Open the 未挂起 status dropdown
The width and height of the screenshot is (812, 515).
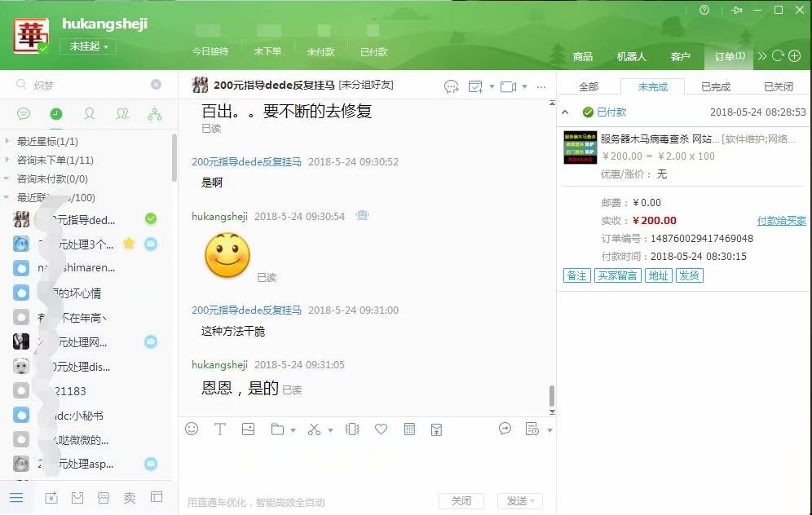(x=88, y=46)
